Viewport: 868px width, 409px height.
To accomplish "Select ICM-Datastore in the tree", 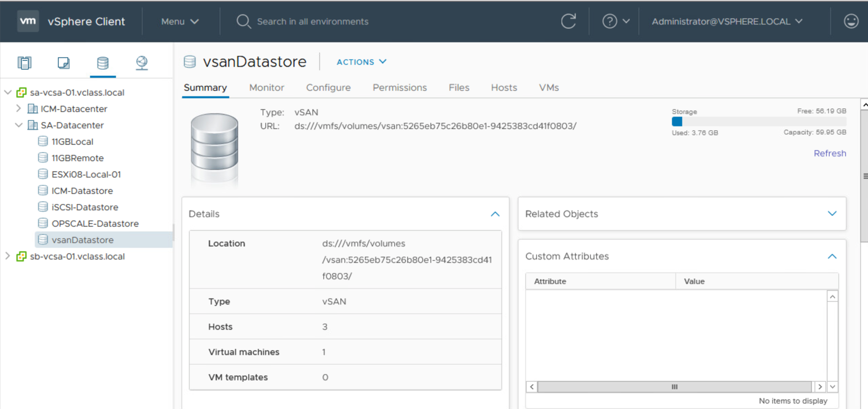I will pos(82,191).
